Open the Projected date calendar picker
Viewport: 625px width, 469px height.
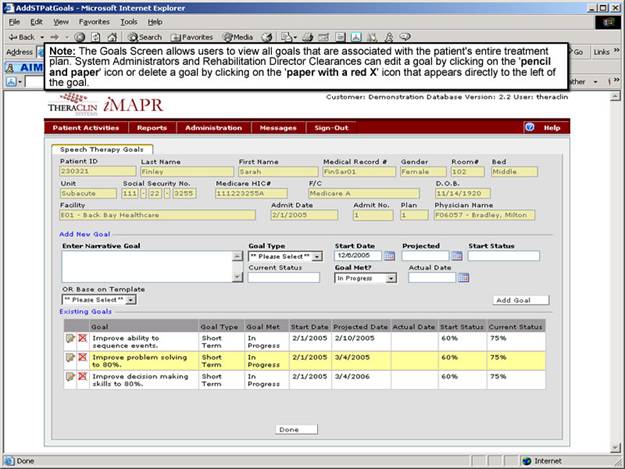pos(456,256)
